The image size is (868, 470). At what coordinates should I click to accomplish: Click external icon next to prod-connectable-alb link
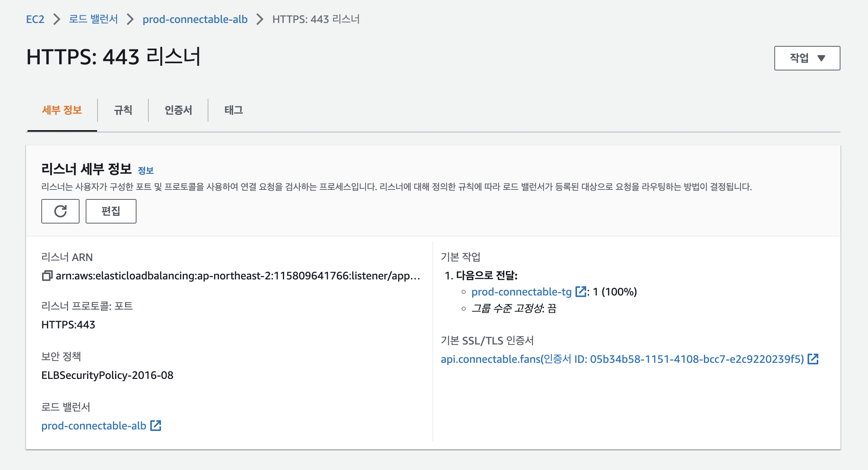point(156,426)
